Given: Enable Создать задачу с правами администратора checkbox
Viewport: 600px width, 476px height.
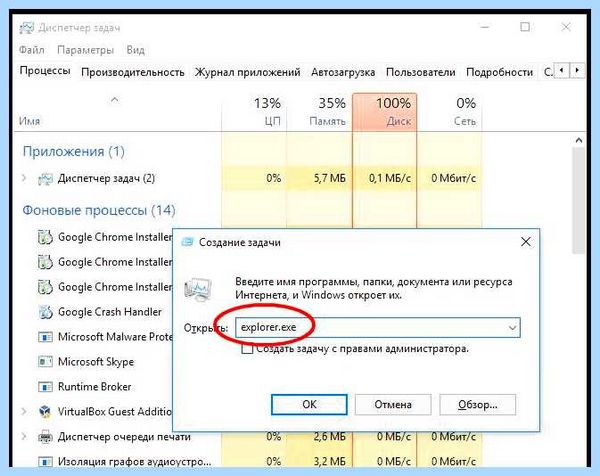Looking at the screenshot, I should click(x=247, y=349).
